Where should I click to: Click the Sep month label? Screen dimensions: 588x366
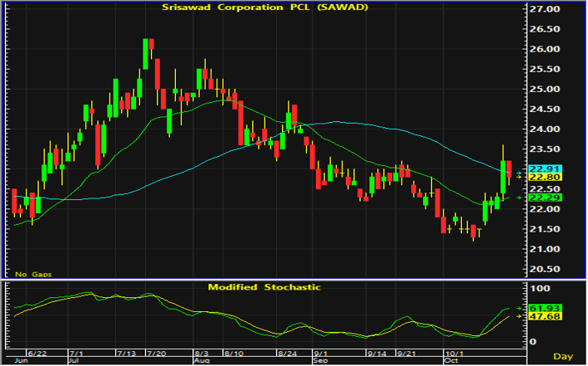321,361
